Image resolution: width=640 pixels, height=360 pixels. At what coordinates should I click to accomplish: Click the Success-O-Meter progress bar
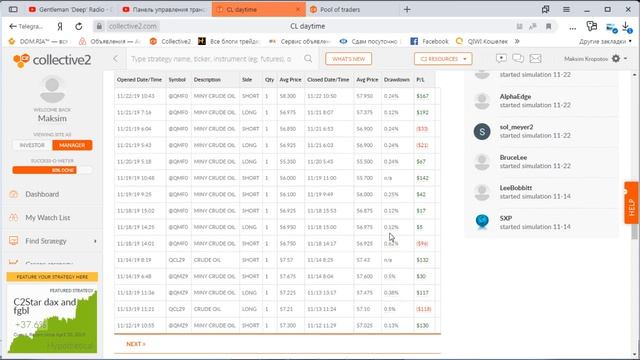[x=52, y=170]
